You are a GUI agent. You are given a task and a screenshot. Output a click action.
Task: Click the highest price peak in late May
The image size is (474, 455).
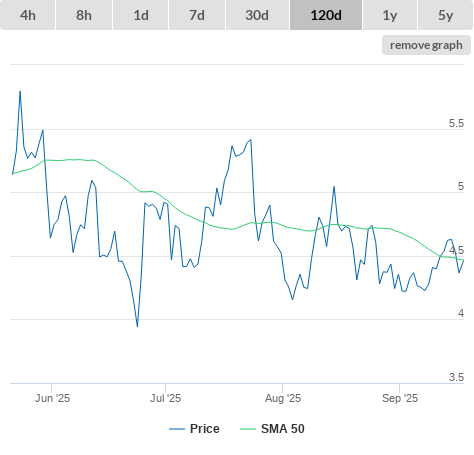(20, 91)
